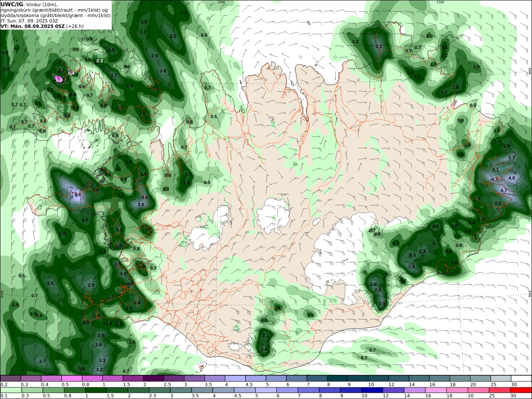Click the 3.2 precipitation value on the map
This screenshot has width=532, height=399.
coord(99,369)
